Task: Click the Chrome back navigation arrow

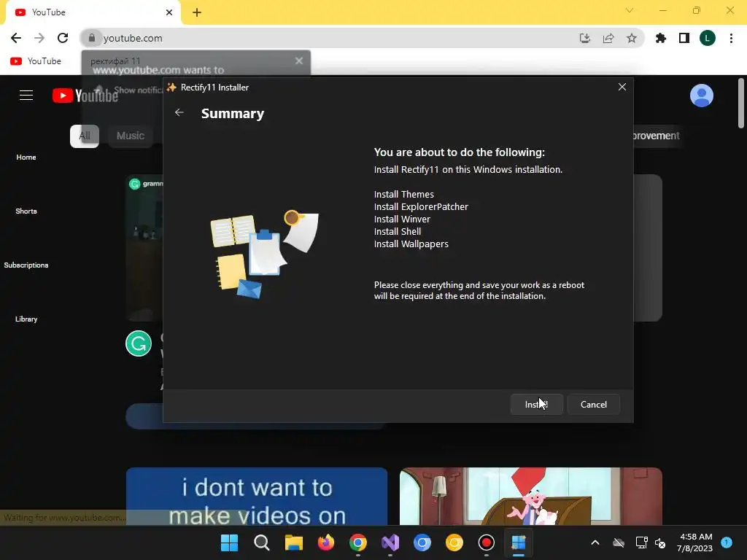Action: tap(16, 38)
